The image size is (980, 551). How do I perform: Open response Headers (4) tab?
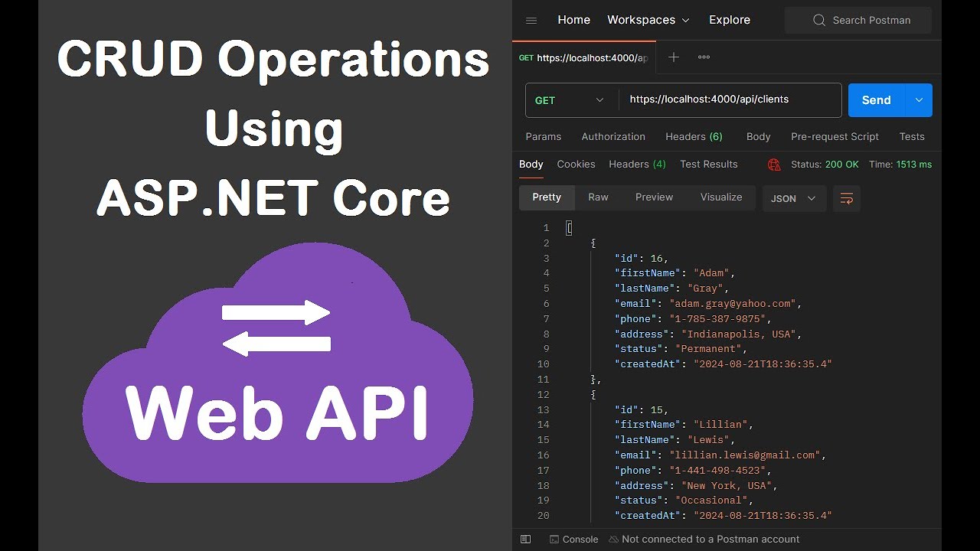click(637, 164)
